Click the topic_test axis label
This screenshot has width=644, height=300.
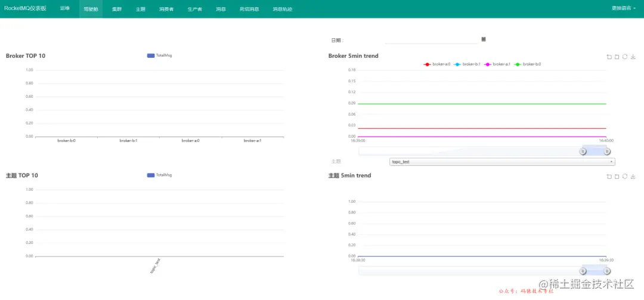[x=155, y=266]
